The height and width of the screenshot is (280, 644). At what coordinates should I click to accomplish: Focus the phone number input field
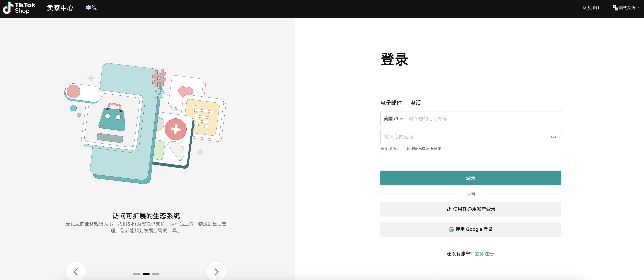482,119
